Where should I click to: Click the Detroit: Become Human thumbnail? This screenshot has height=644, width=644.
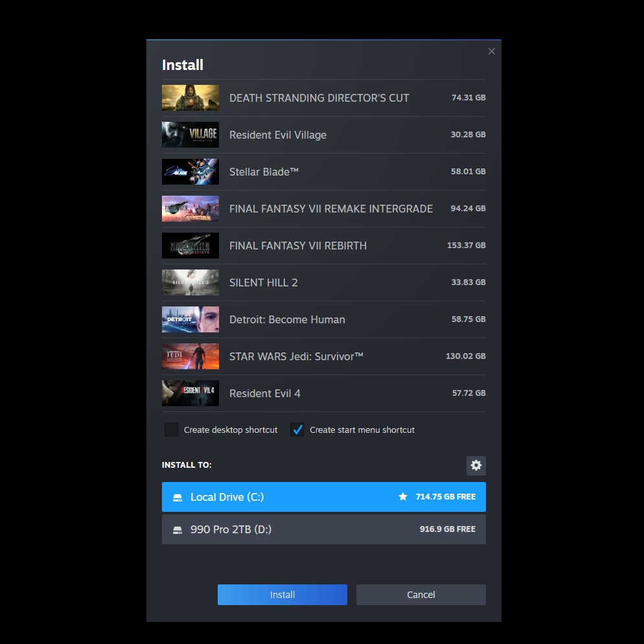[x=190, y=319]
